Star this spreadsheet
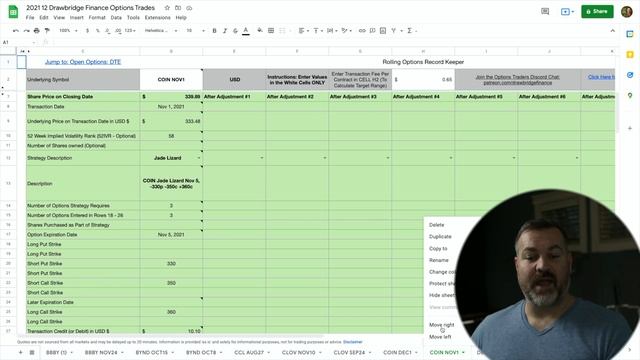The image size is (640, 360). (x=167, y=8)
